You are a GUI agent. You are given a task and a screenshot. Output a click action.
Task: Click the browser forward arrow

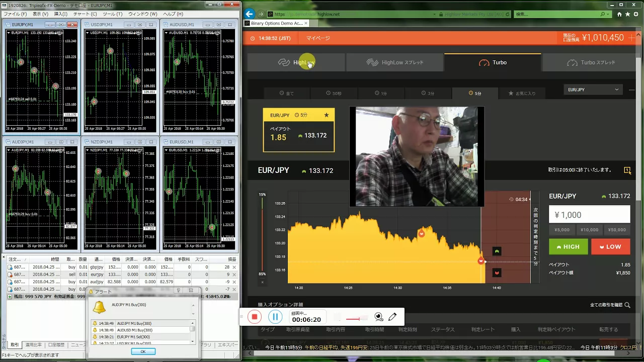[261, 14]
